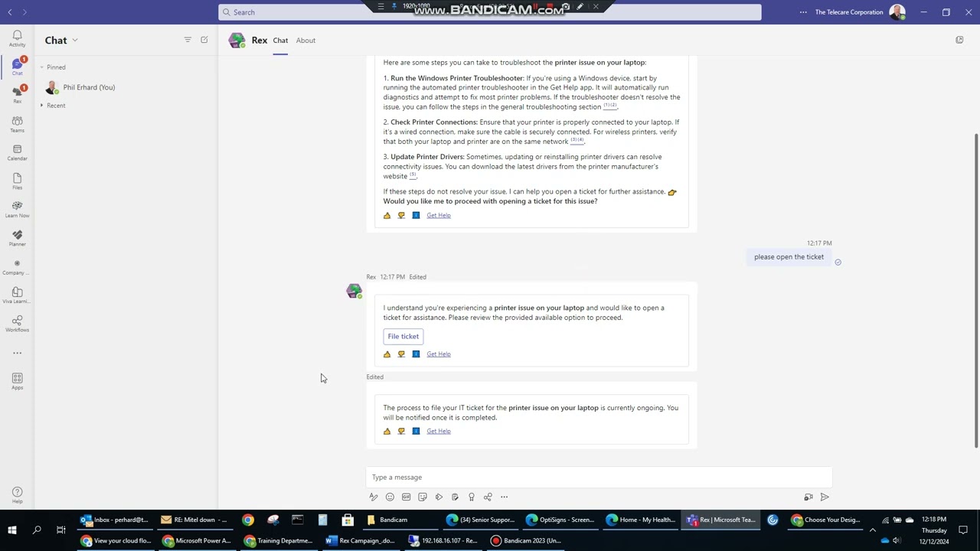Thumbs up the ticket process ongoing message
This screenshot has width=980, height=551.
click(x=387, y=432)
